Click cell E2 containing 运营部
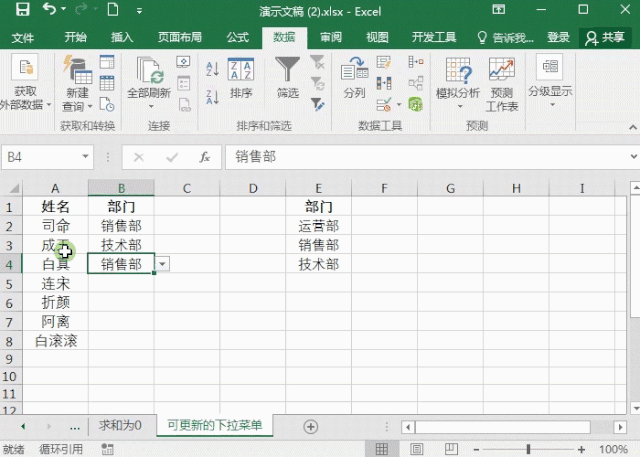 (x=318, y=226)
